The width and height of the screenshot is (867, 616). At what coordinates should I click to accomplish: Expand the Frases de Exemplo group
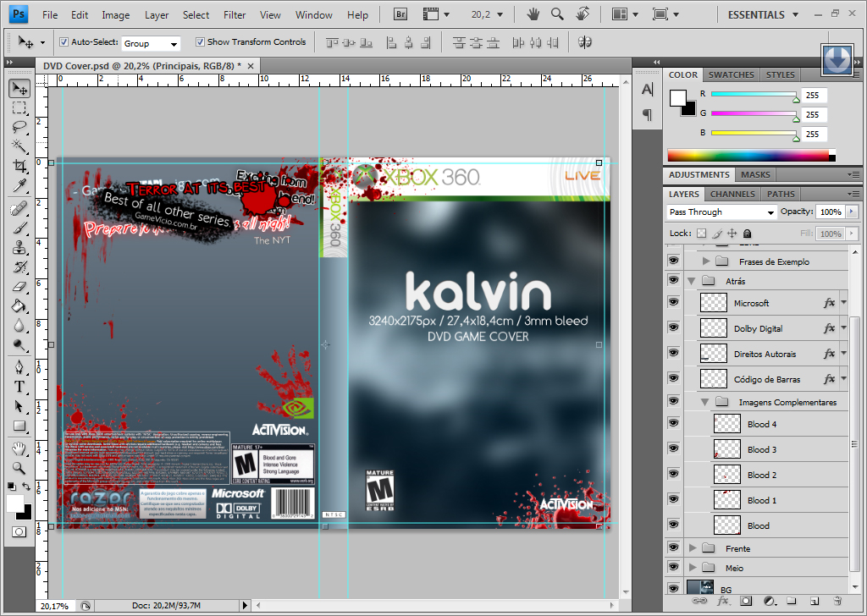[706, 261]
